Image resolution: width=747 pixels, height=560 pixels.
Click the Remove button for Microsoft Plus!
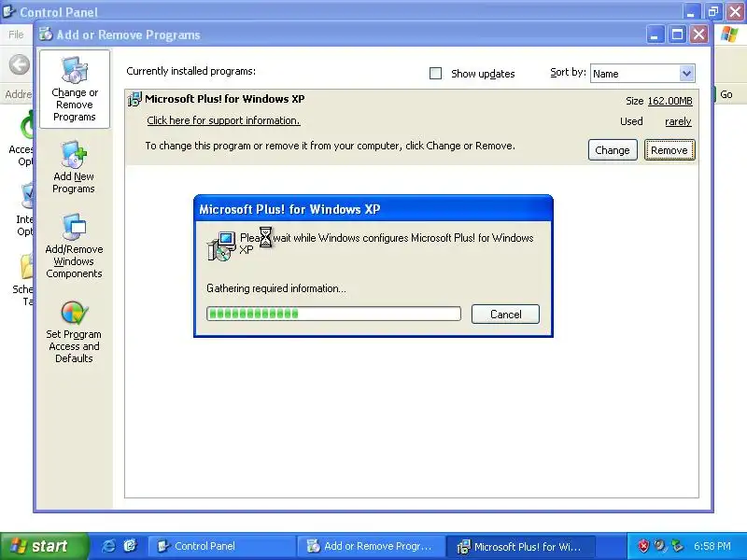tap(669, 150)
